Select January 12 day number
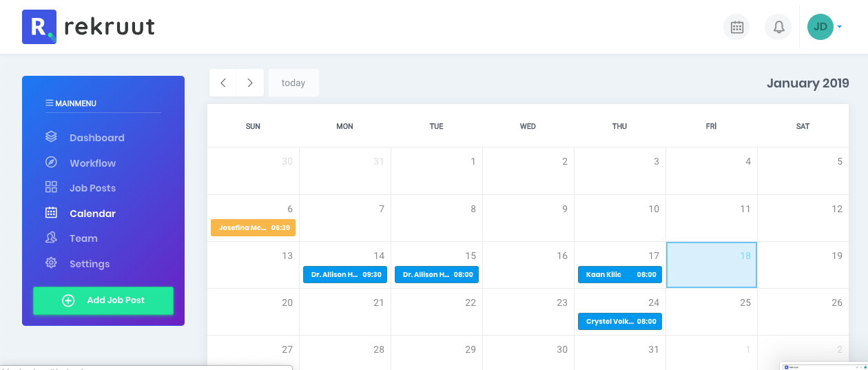 click(x=837, y=209)
